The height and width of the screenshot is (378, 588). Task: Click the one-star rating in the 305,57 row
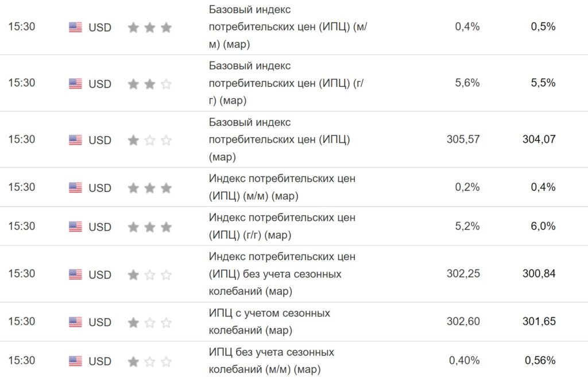[149, 140]
